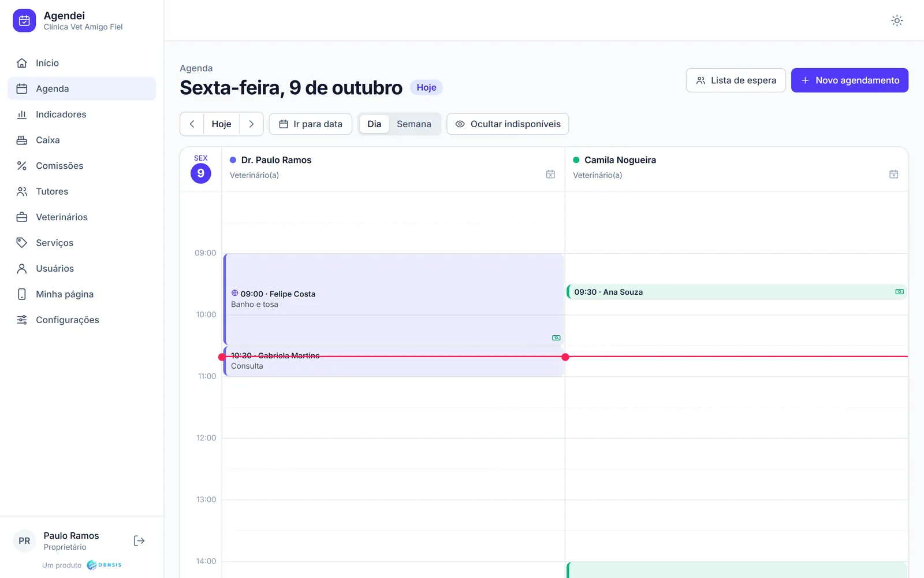Toggle Ocultar indisponíveis
This screenshot has height=578, width=924.
point(508,124)
